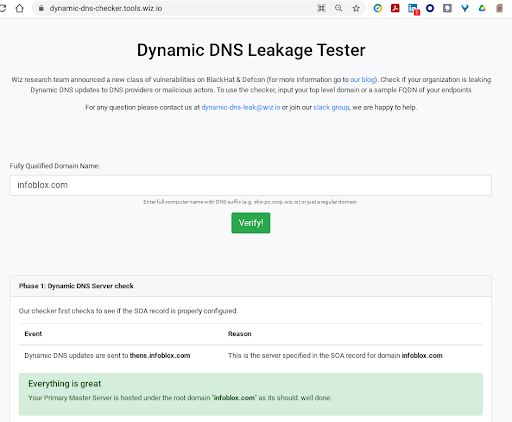Select the 'Everything is great' message
This screenshot has width=512, height=422.
(x=65, y=384)
